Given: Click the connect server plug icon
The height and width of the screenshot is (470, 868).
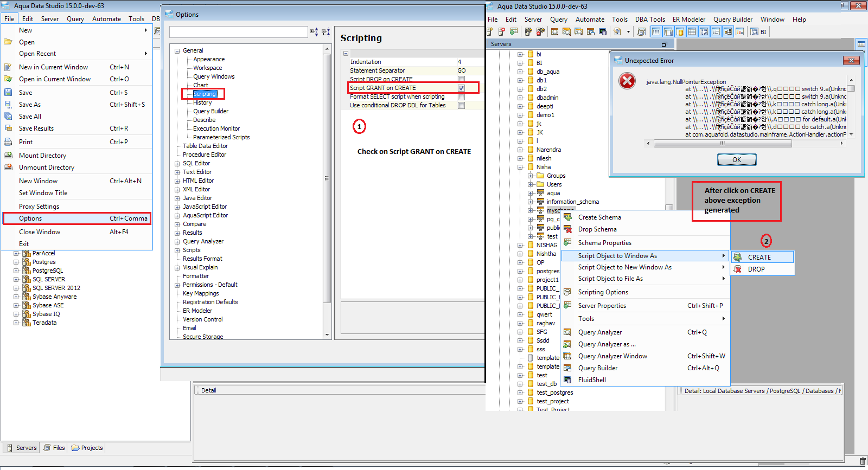Looking at the screenshot, I should 528,32.
